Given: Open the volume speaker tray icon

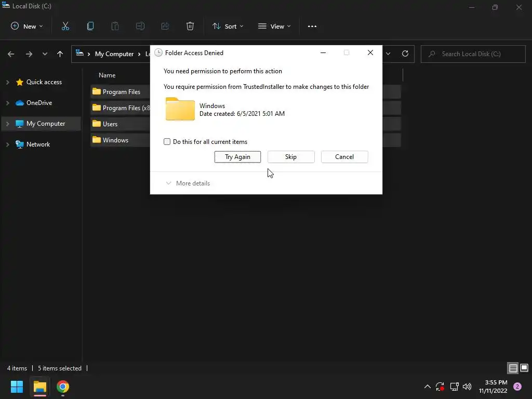Looking at the screenshot, I should pos(467,387).
